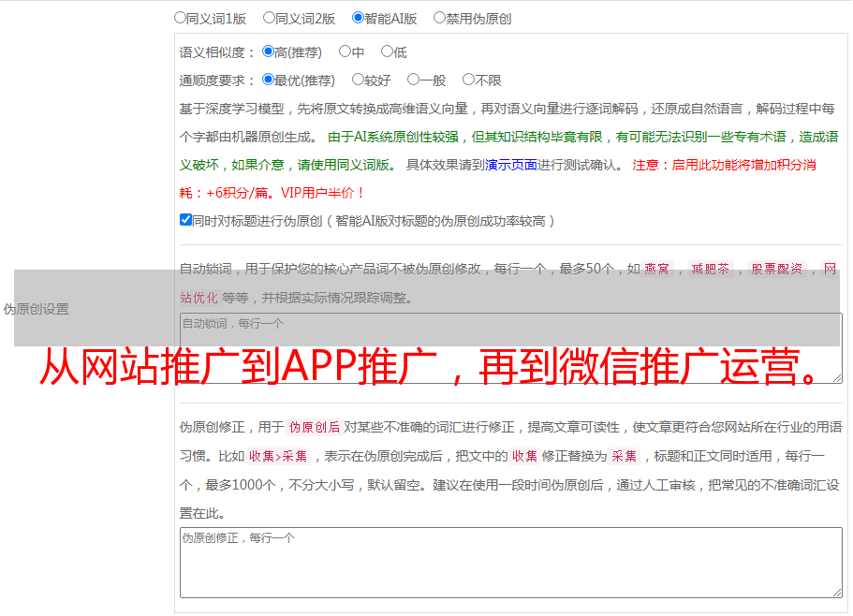Click the 伪原创修正 textarea
The height and width of the screenshot is (616, 853).
click(511, 563)
